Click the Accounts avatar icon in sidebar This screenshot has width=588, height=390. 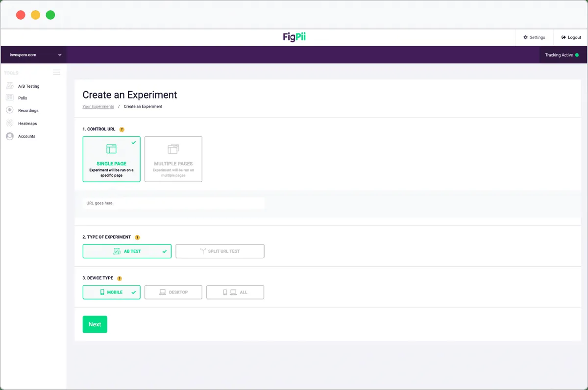(x=9, y=136)
